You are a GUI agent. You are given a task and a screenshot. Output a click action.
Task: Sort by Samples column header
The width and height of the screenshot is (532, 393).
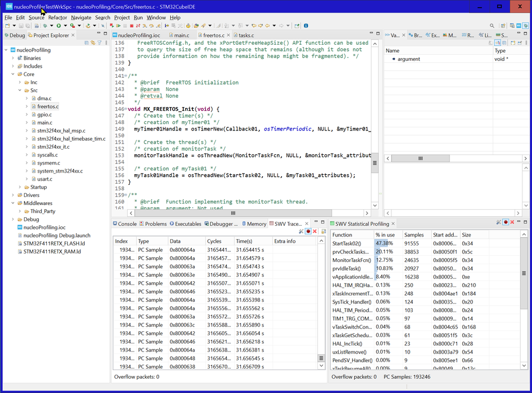point(416,235)
